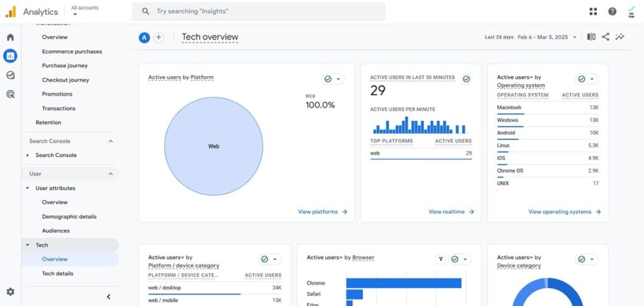
Task: Collapse the Search Console section
Action: [x=111, y=141]
